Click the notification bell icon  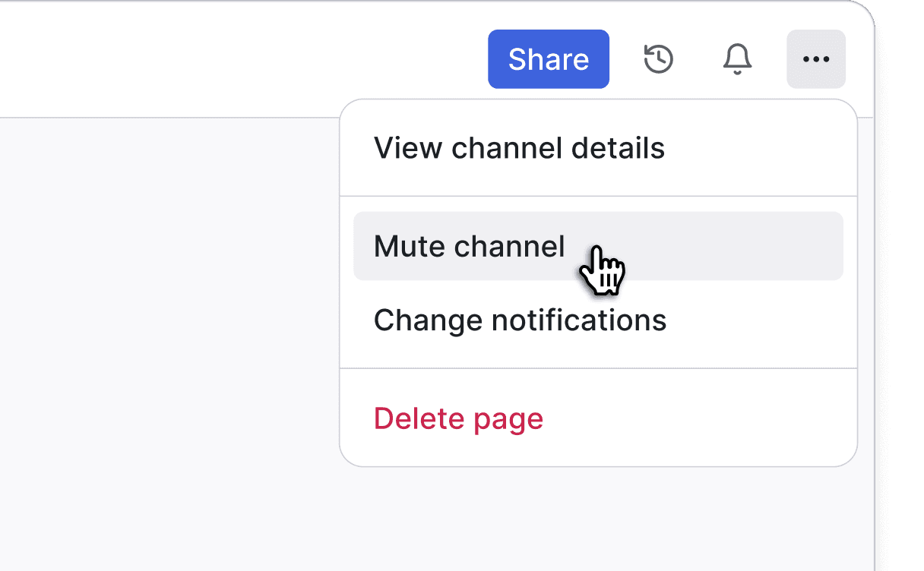pyautogui.click(x=737, y=59)
